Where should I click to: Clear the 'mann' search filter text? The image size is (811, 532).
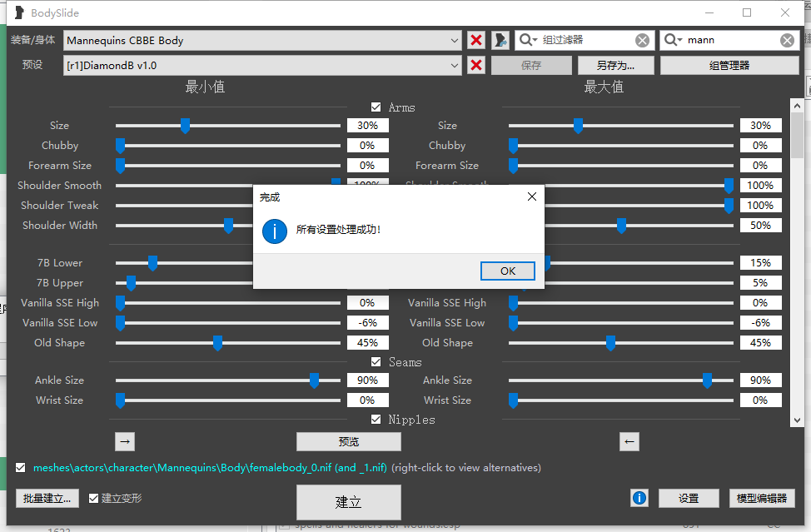point(787,40)
